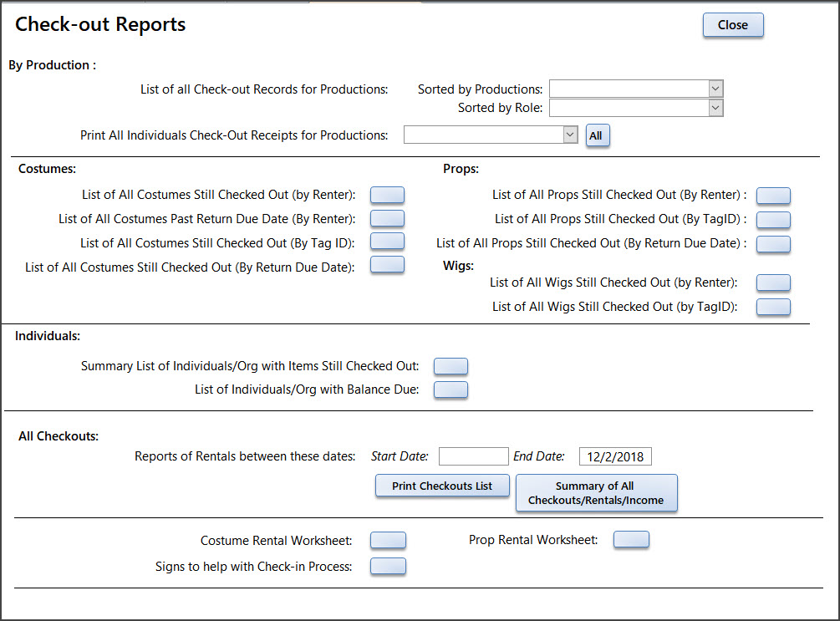840x621 pixels.
Task: Run Costumes Still Checked Out by Tag ID
Action: [x=387, y=242]
